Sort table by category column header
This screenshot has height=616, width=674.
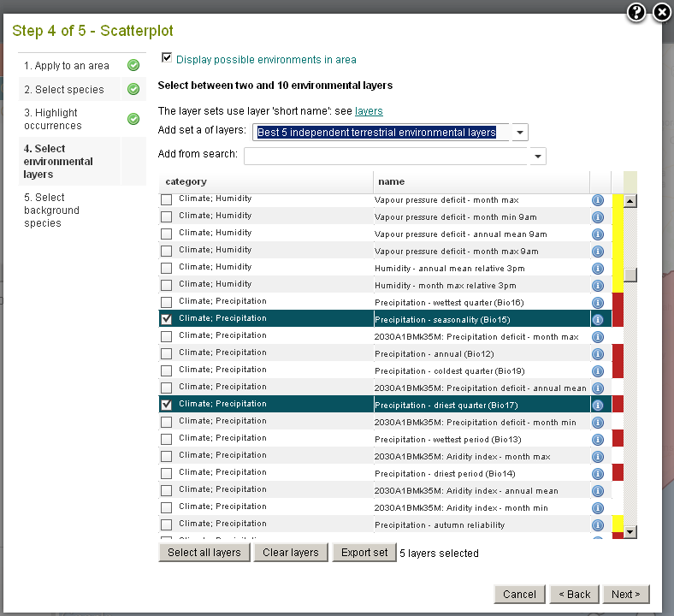coord(266,182)
